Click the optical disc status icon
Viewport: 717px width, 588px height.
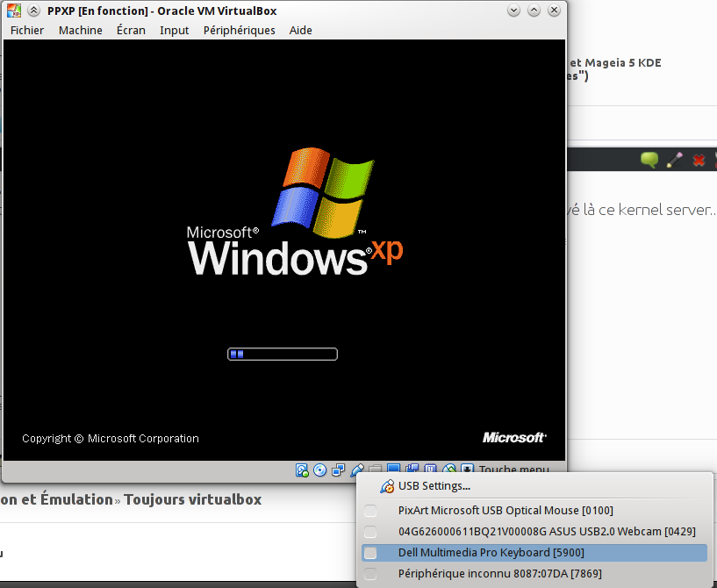point(320,470)
